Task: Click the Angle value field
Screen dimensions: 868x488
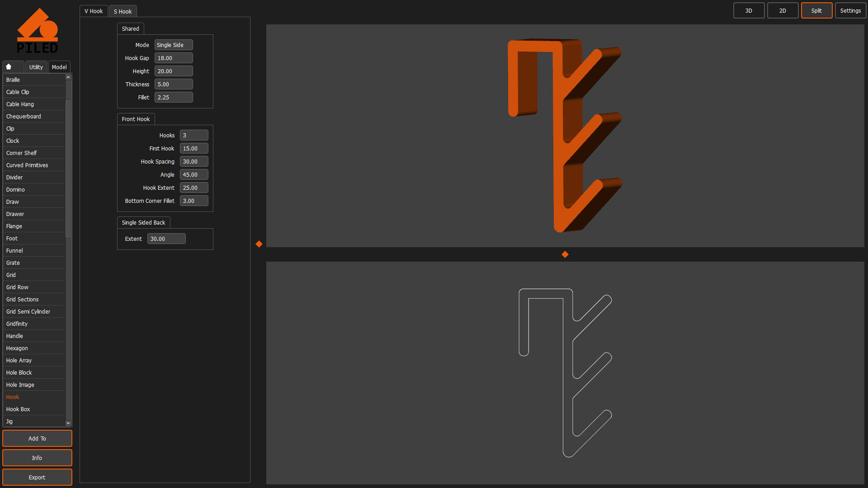Action: click(194, 175)
